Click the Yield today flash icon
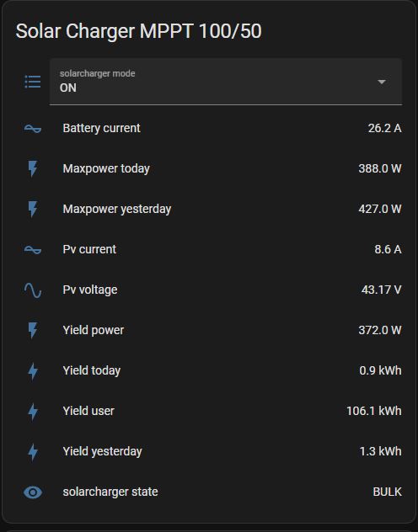Screen dimensions: 418x532 [x=33, y=371]
